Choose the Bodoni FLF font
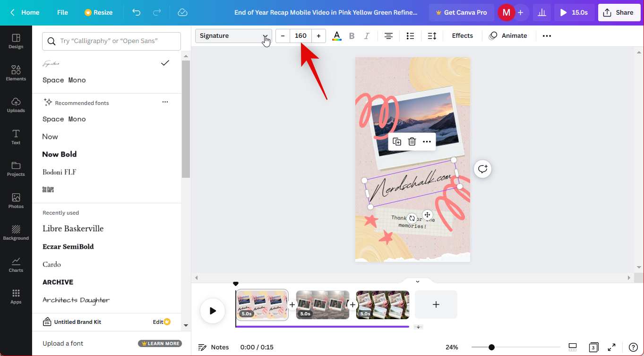The height and width of the screenshot is (356, 644). pyautogui.click(x=60, y=172)
